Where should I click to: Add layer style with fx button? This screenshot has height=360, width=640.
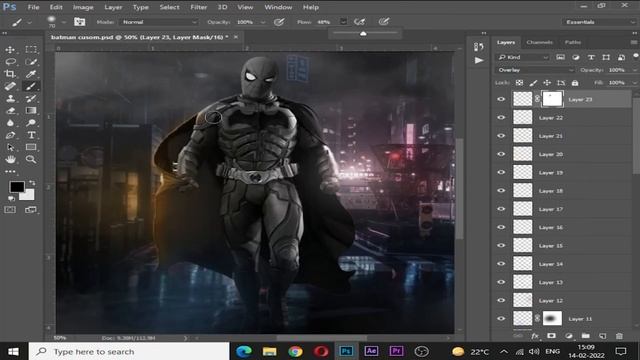pos(535,336)
